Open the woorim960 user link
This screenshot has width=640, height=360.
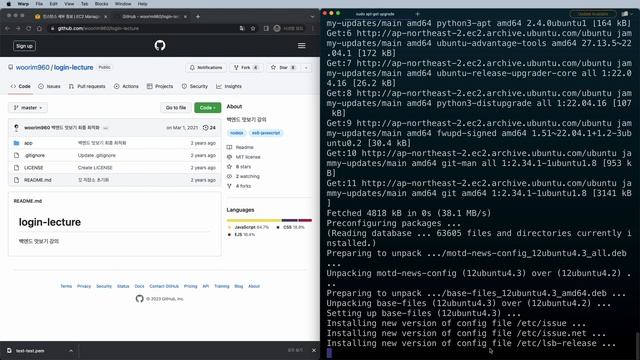coord(33,67)
